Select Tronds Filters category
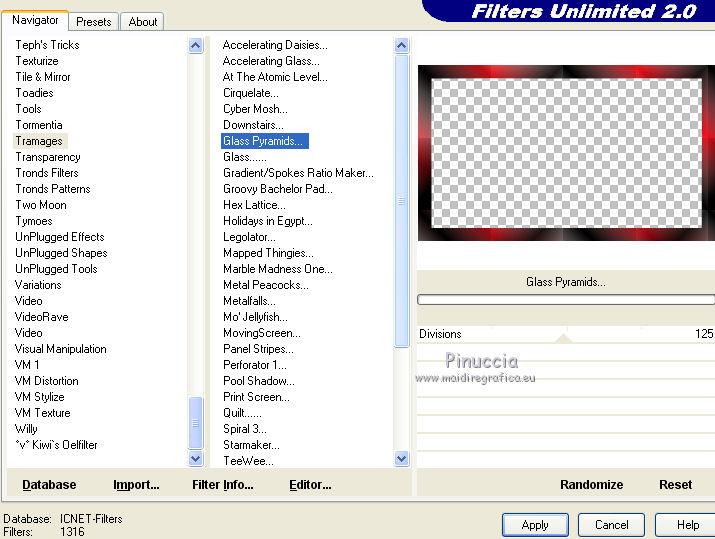The width and height of the screenshot is (715, 539). click(47, 173)
